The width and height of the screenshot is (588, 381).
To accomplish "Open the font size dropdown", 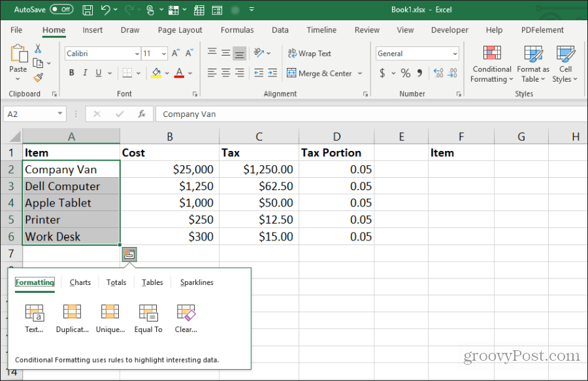I will click(x=164, y=54).
